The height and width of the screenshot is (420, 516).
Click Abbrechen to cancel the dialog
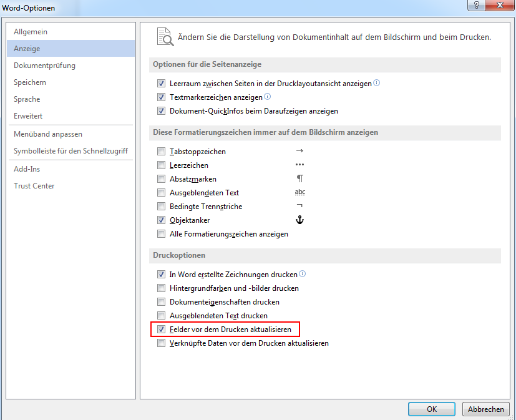pos(485,409)
